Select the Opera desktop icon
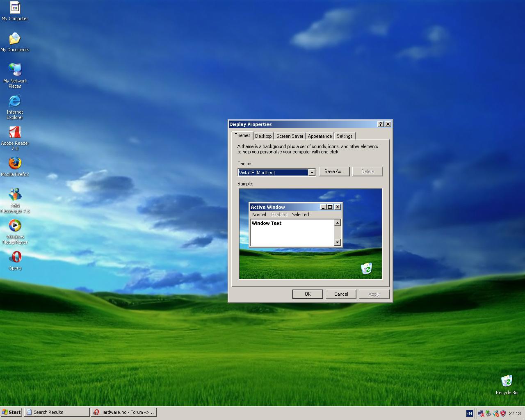525x420 pixels. 15,261
